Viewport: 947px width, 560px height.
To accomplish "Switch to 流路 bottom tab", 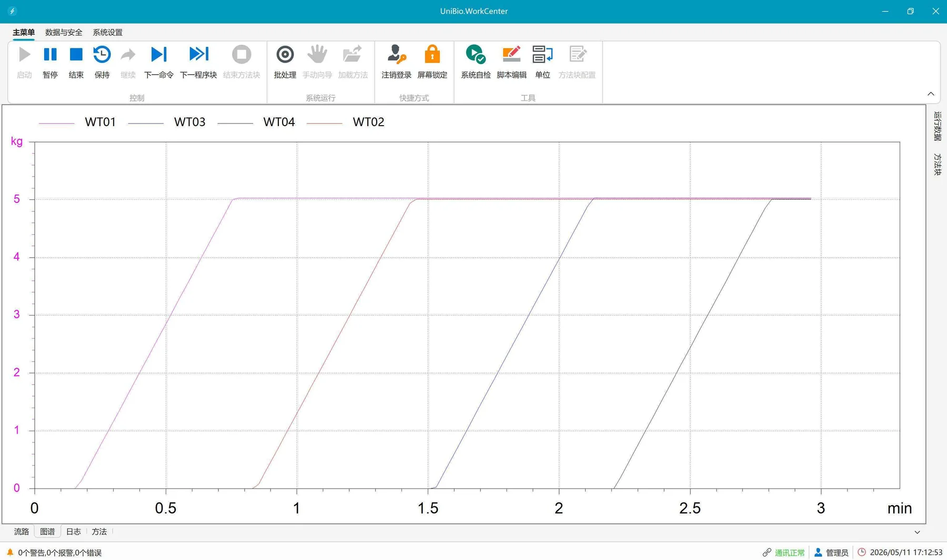I will click(22, 532).
